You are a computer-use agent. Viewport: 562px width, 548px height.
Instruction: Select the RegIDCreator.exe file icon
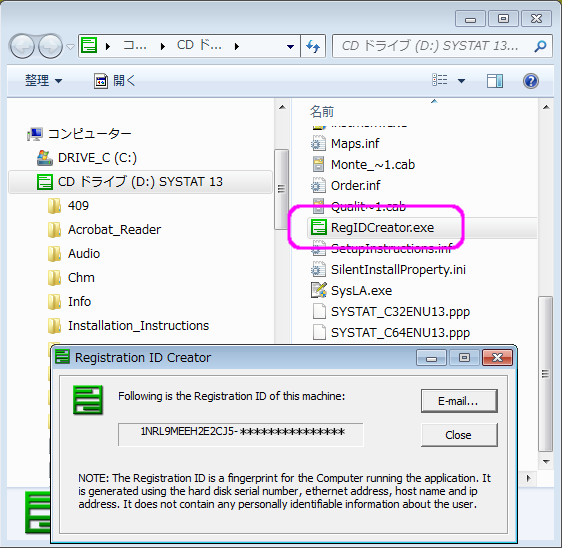[x=318, y=228]
